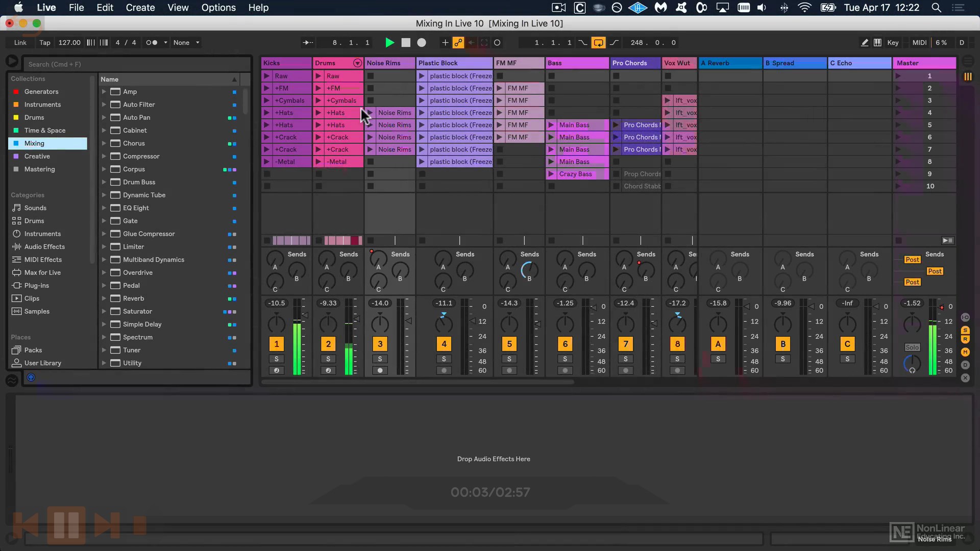The width and height of the screenshot is (980, 551).
Task: Toggle the Sends section S selector
Action: (x=965, y=331)
